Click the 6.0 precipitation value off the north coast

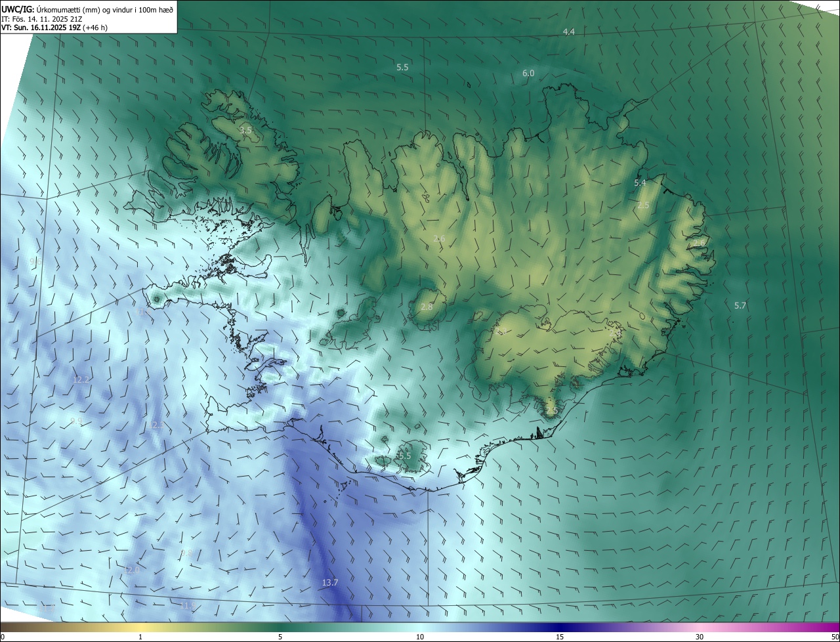528,74
